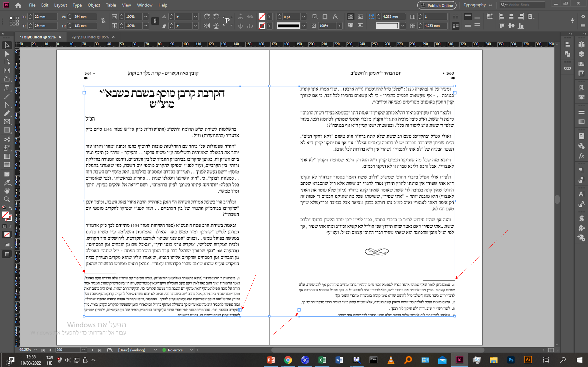The image size is (588, 367).
Task: Open the page number 360 dropdown
Action: coord(84,350)
